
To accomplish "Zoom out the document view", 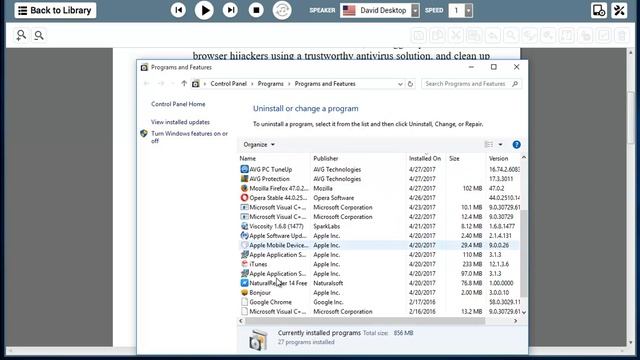I will pyautogui.click(x=39, y=36).
